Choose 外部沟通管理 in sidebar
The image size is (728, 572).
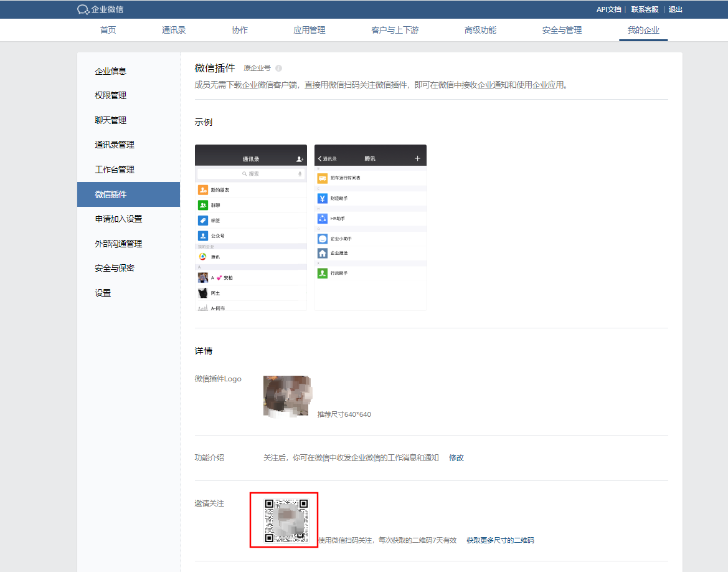(x=129, y=244)
